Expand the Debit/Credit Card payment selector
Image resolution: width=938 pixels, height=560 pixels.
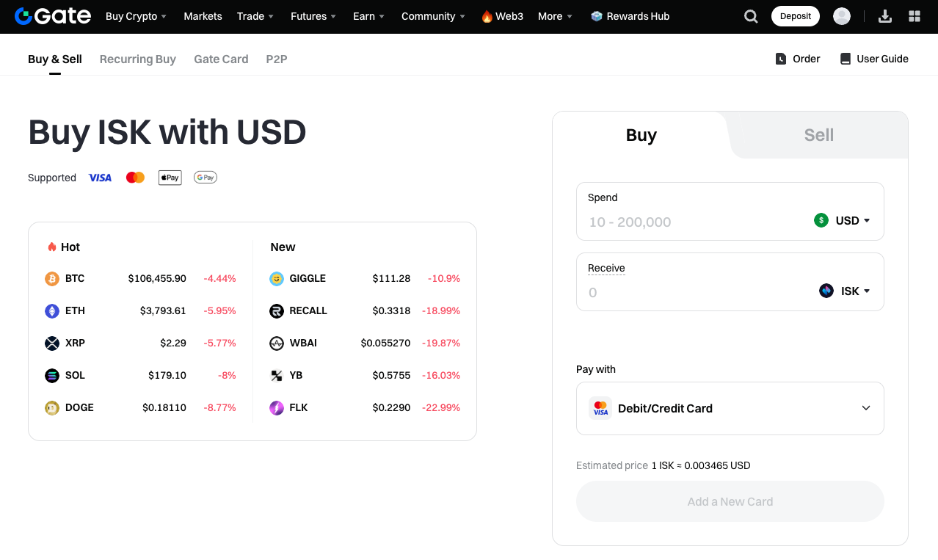click(x=730, y=408)
